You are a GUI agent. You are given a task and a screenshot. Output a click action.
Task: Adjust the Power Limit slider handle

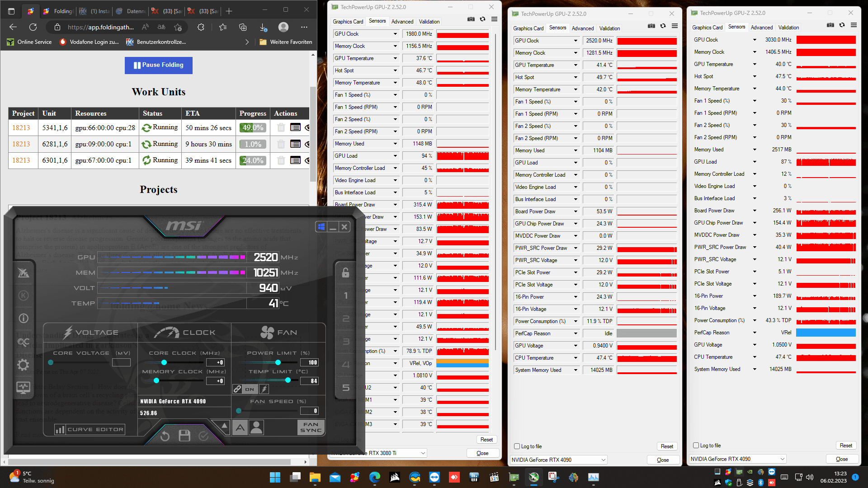pyautogui.click(x=278, y=362)
